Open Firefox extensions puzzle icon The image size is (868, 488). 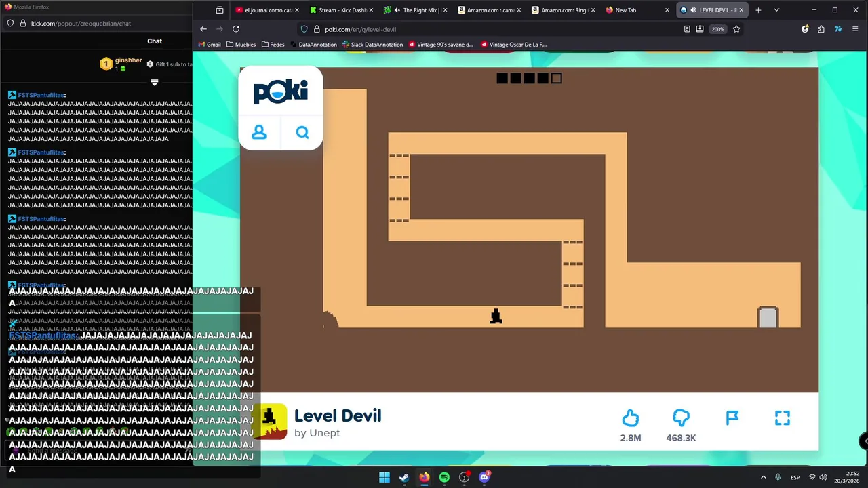pos(821,29)
